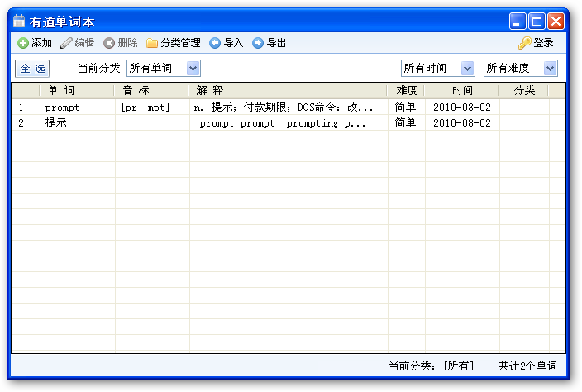Click row number 1
This screenshot has width=582, height=392.
point(21,108)
